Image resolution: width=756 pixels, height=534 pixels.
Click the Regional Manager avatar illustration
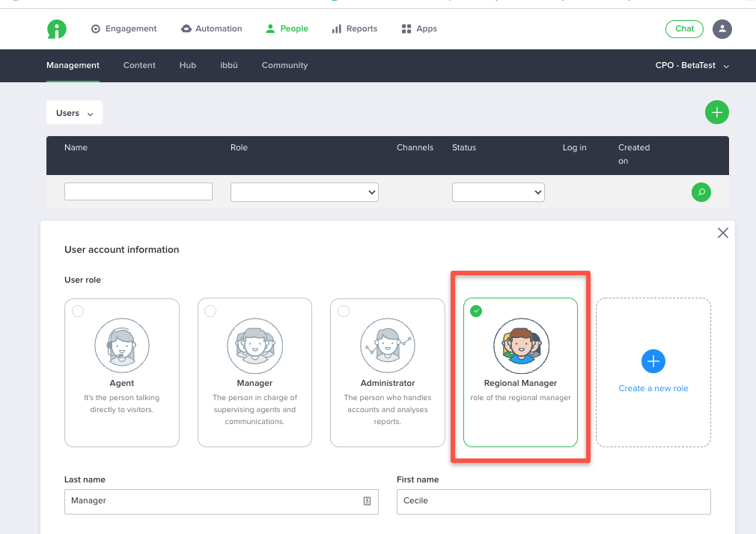(x=521, y=346)
